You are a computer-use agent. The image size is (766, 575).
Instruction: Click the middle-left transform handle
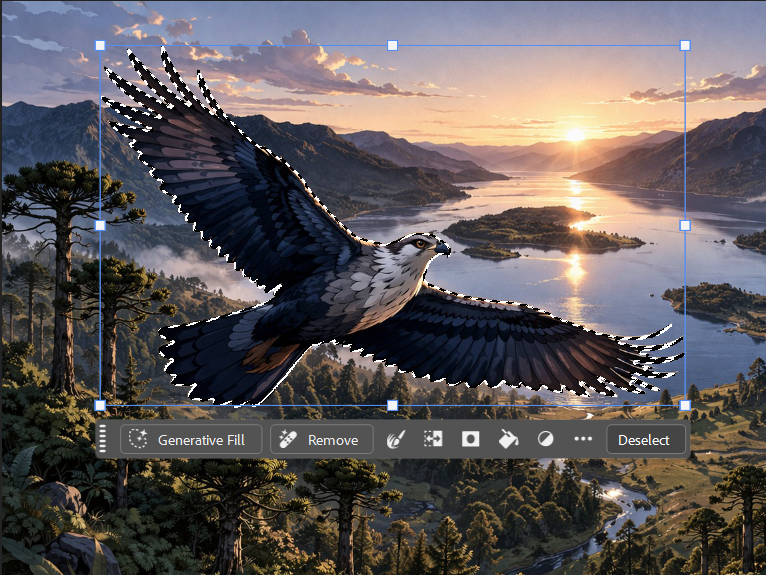[x=100, y=225]
